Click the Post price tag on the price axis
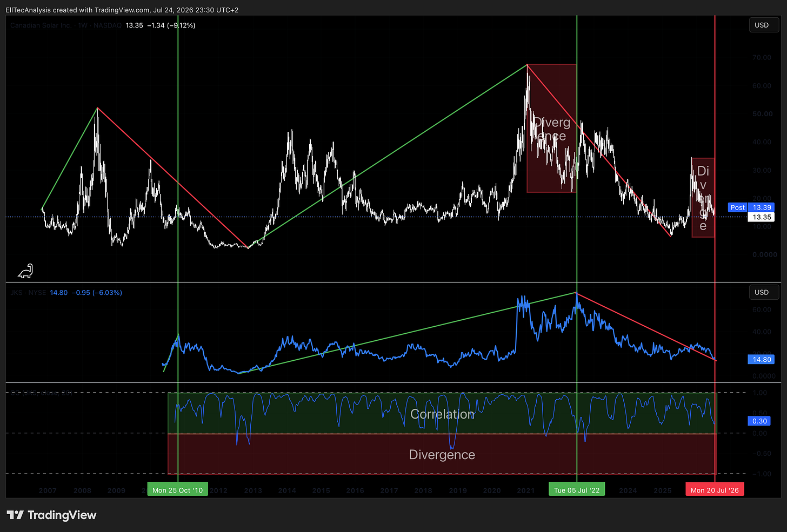787x532 pixels. pos(737,207)
